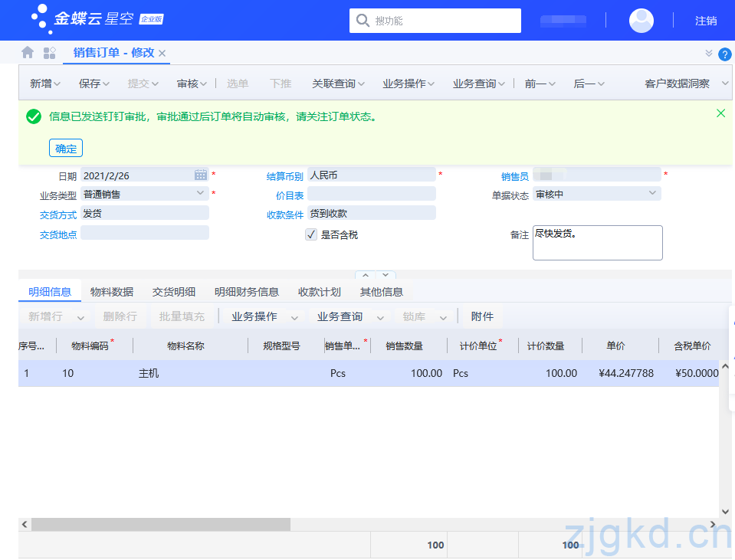Click the 价目表 field link
The height and width of the screenshot is (560, 735).
click(x=289, y=195)
